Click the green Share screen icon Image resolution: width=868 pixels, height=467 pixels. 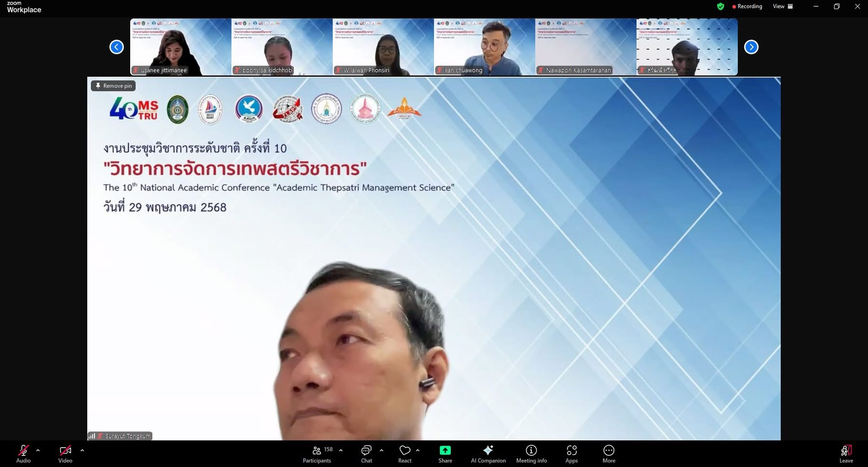click(x=445, y=450)
